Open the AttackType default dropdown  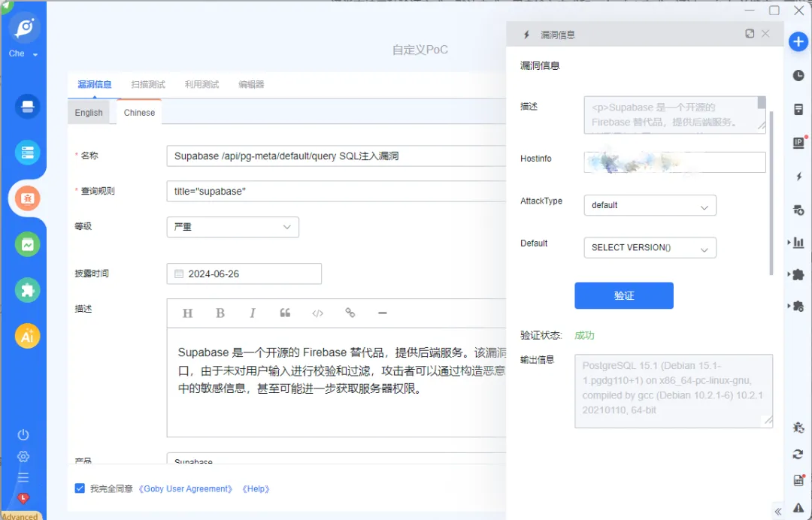[650, 205]
